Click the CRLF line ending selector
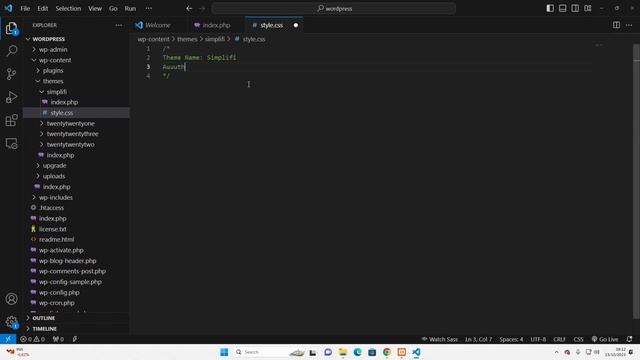 (559, 339)
